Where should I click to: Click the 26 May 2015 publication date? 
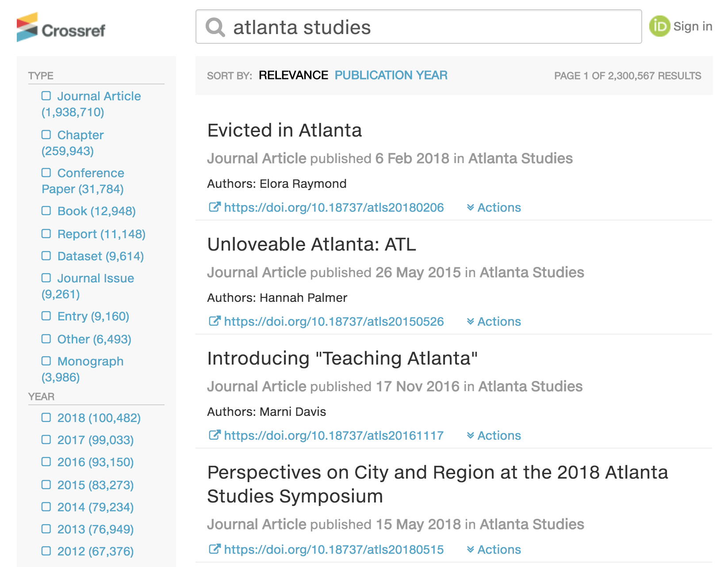[418, 272]
